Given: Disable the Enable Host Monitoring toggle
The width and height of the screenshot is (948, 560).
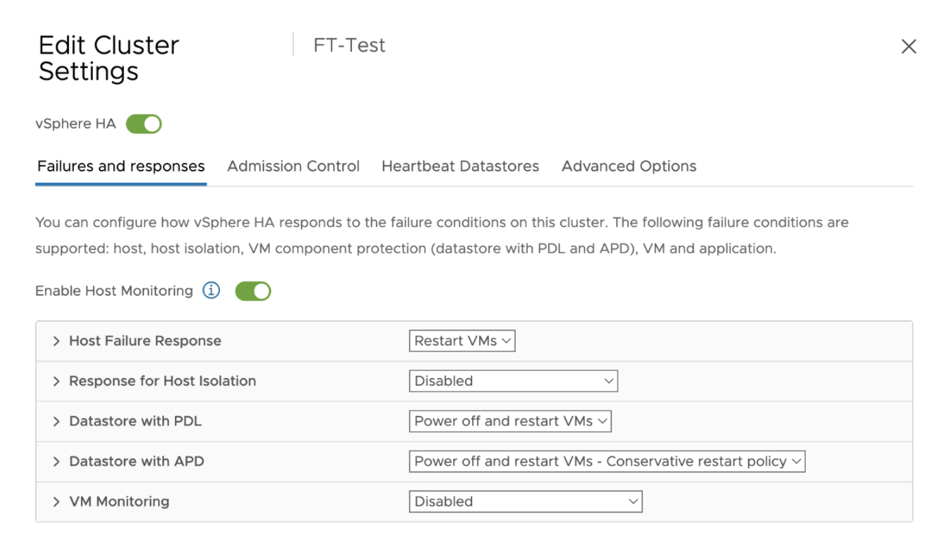Looking at the screenshot, I should 253,291.
